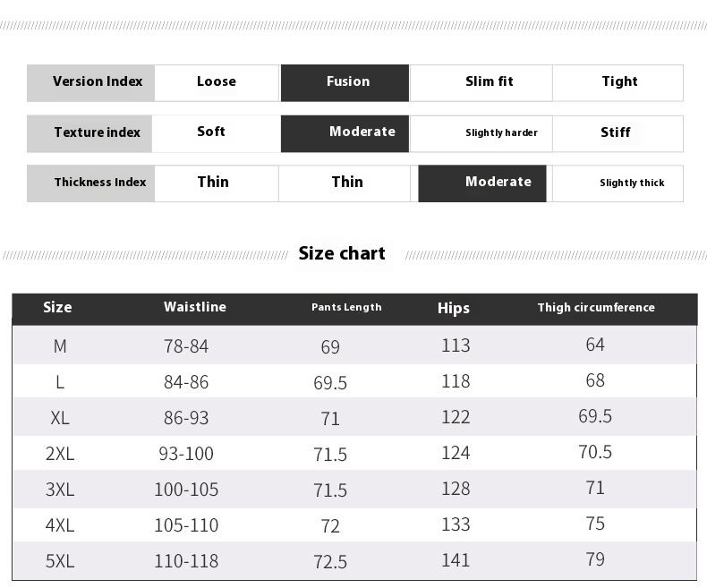
Task: Click the Size chart heading
Action: pyautogui.click(x=342, y=254)
